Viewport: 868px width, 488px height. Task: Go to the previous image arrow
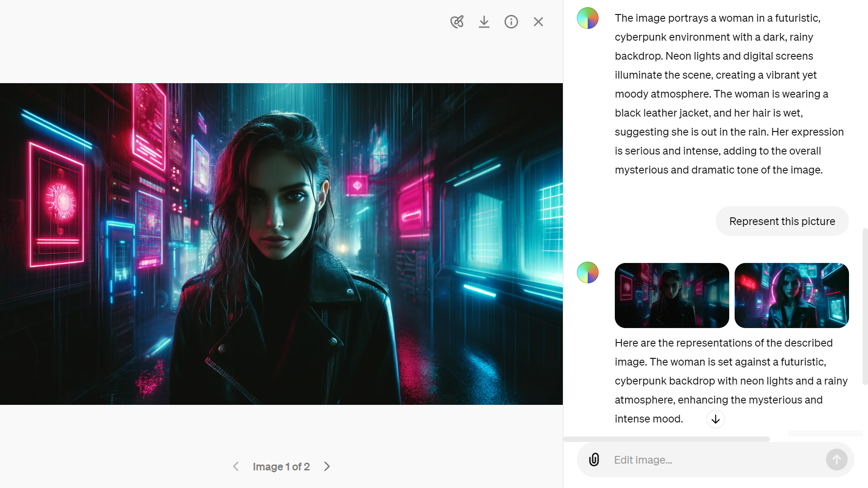tap(236, 466)
